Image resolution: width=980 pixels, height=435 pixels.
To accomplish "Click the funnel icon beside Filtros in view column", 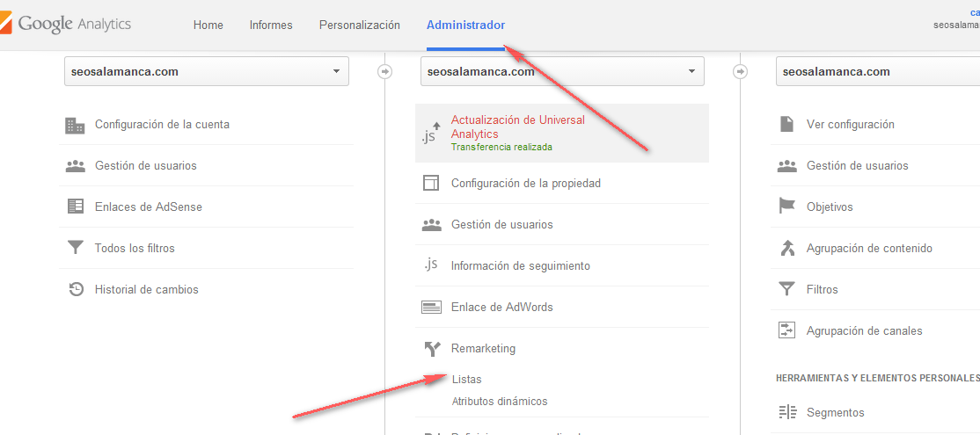I will tap(786, 289).
